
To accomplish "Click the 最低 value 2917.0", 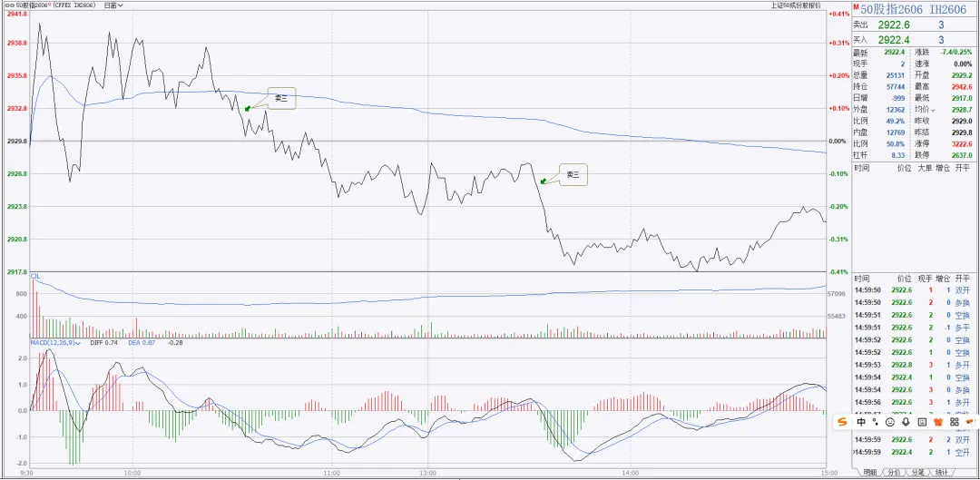I will tap(961, 98).
